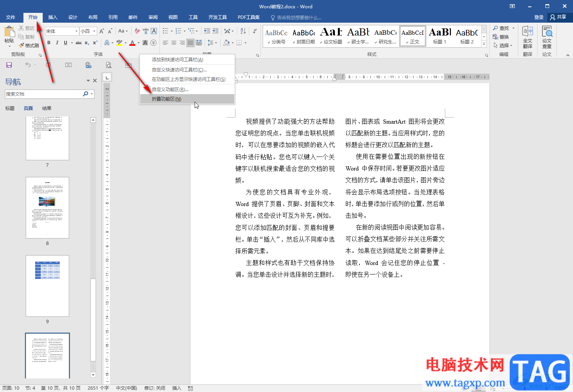
Task: Click the decrease indent icon
Action: pyautogui.click(x=207, y=31)
